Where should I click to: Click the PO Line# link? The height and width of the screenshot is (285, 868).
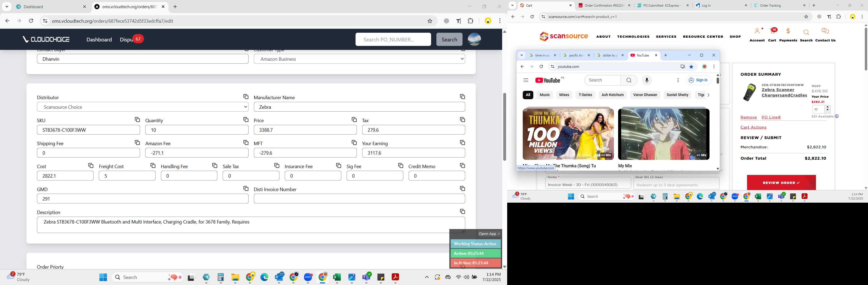point(771,117)
